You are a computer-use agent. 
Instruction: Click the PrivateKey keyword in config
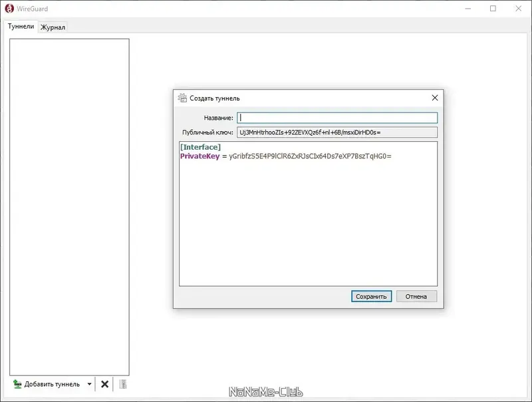coord(200,156)
